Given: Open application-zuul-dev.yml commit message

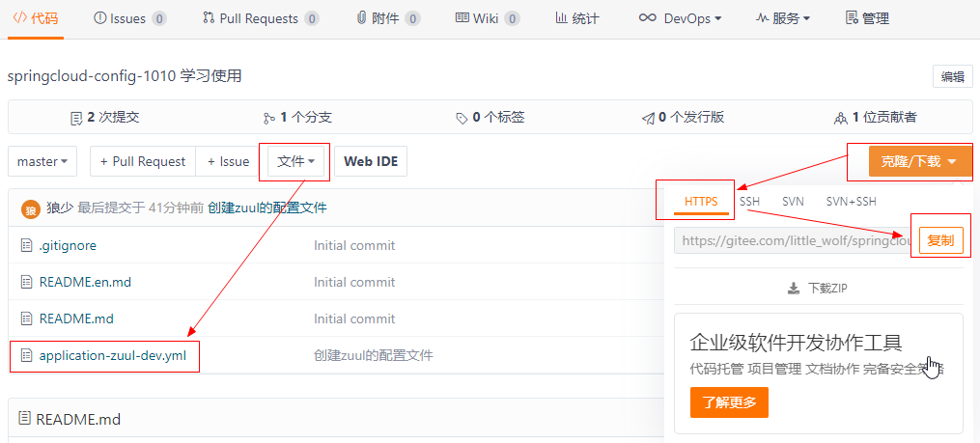Looking at the screenshot, I should pyautogui.click(x=373, y=355).
